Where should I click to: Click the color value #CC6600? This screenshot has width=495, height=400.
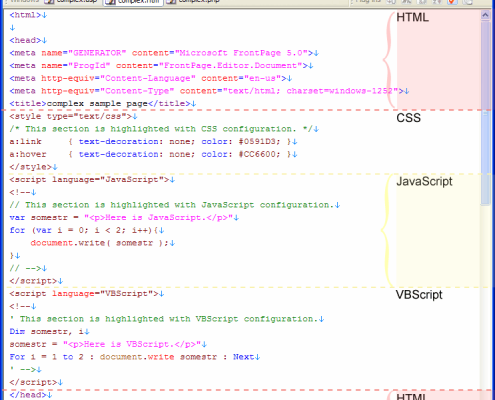pyautogui.click(x=260, y=154)
